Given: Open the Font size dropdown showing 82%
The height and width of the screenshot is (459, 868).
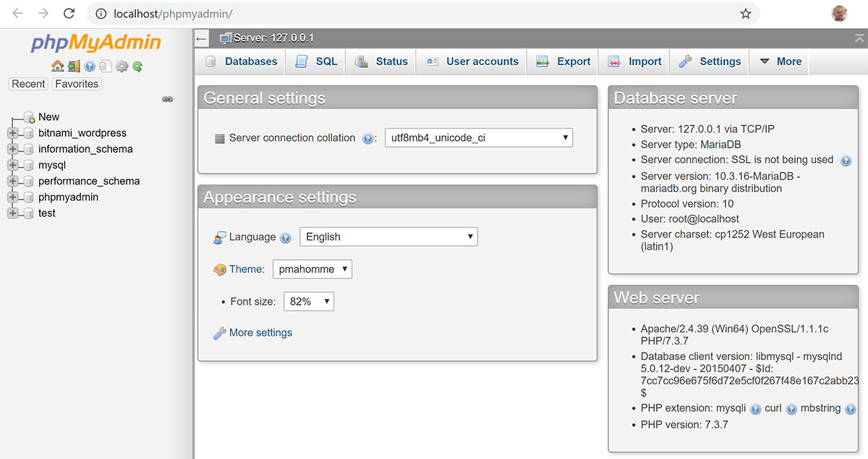Looking at the screenshot, I should click(309, 301).
